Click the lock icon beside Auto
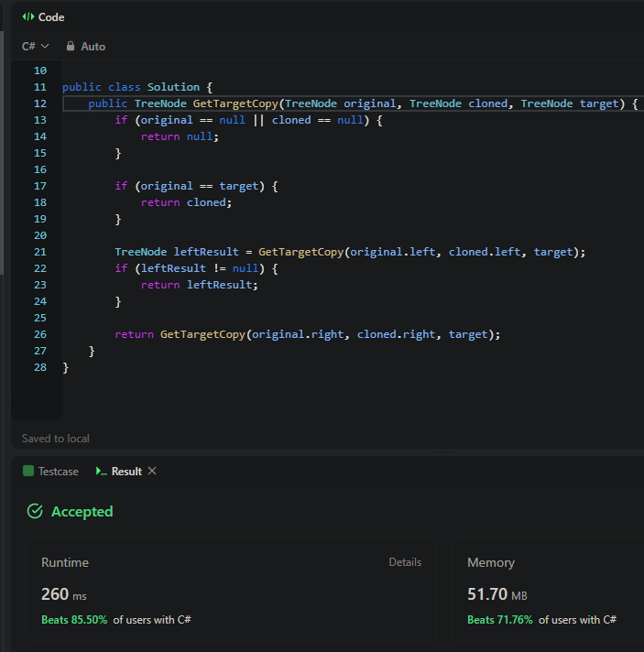The image size is (644, 652). tap(71, 46)
